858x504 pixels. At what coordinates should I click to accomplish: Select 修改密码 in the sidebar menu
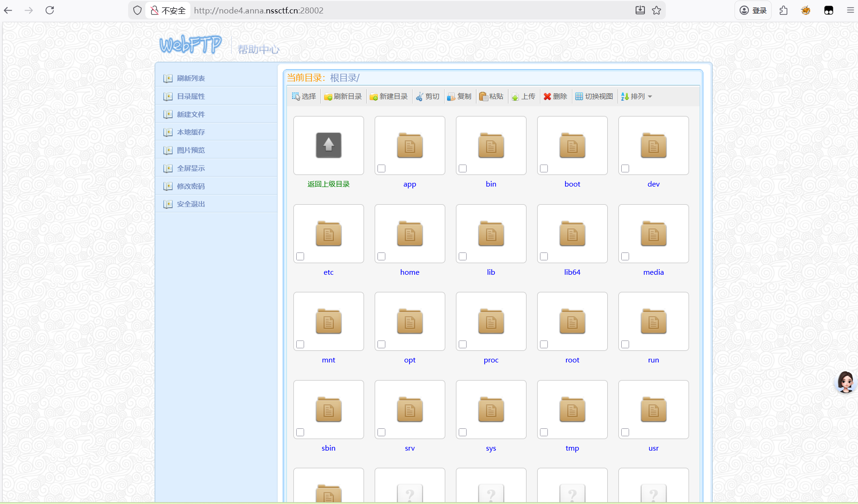[191, 186]
